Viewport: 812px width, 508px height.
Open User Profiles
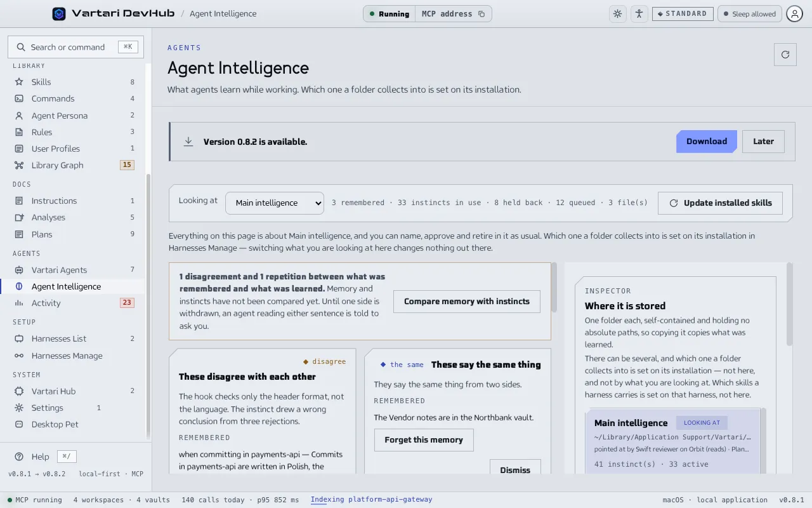[x=74, y=149]
